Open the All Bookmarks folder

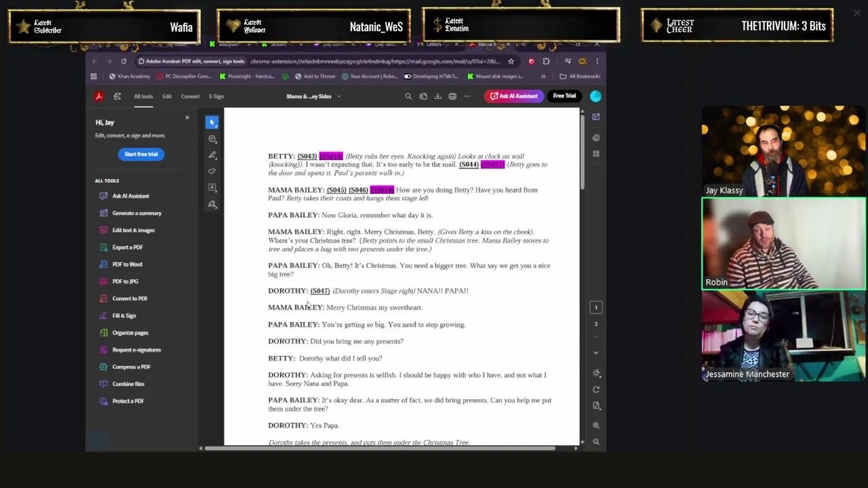coord(580,77)
